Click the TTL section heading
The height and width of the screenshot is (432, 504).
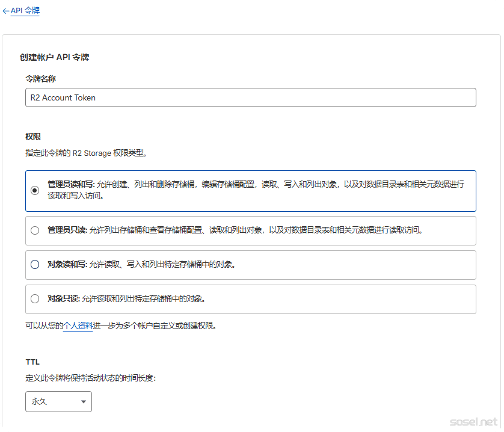[32, 362]
